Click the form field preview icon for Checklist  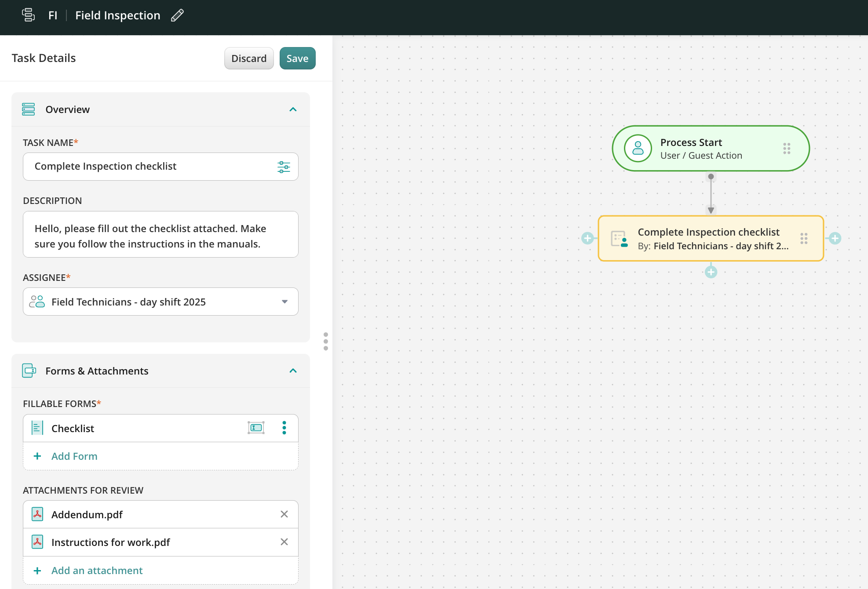pos(256,428)
